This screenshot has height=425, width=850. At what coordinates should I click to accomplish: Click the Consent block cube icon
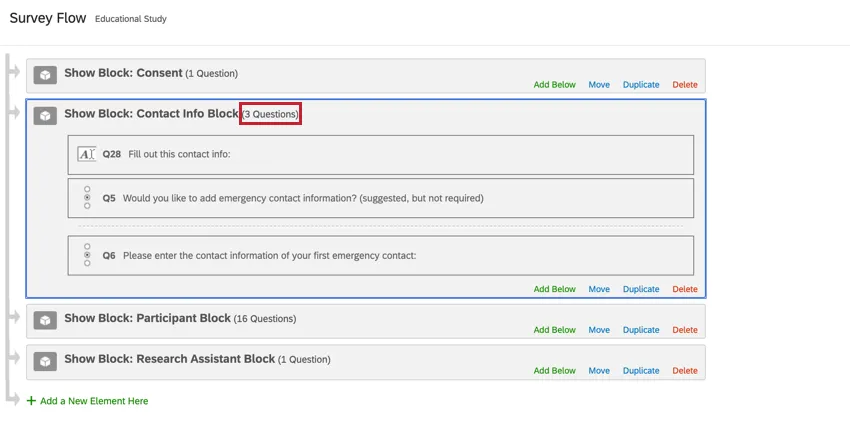tap(45, 75)
